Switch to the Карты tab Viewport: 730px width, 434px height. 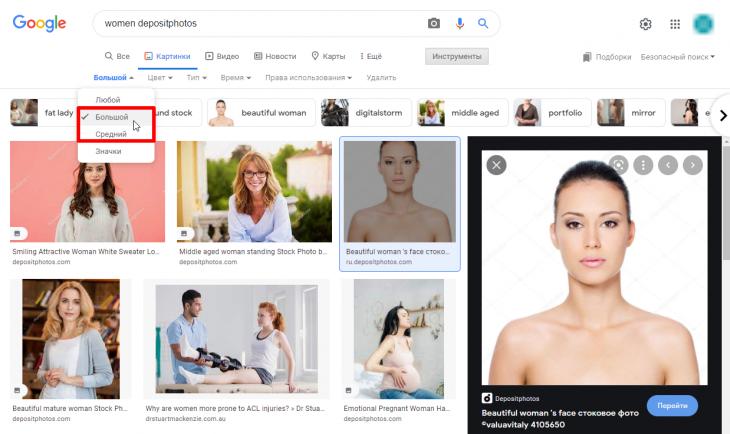click(328, 56)
